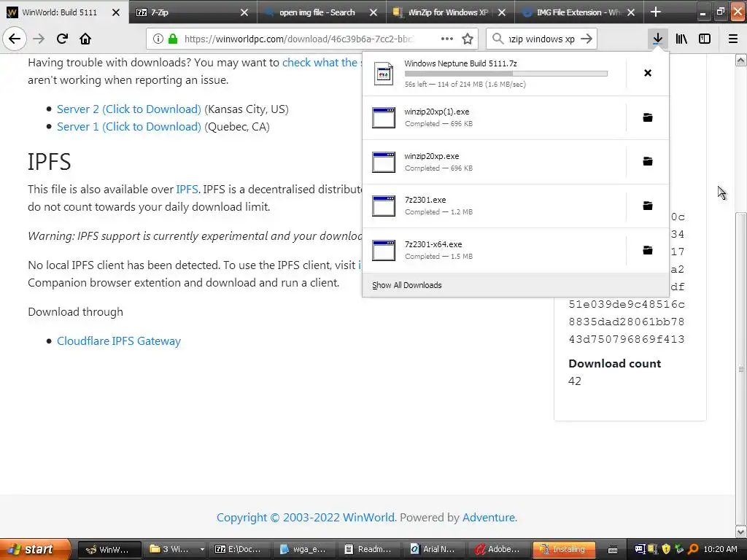
Task: Reload the current page
Action: [x=62, y=39]
